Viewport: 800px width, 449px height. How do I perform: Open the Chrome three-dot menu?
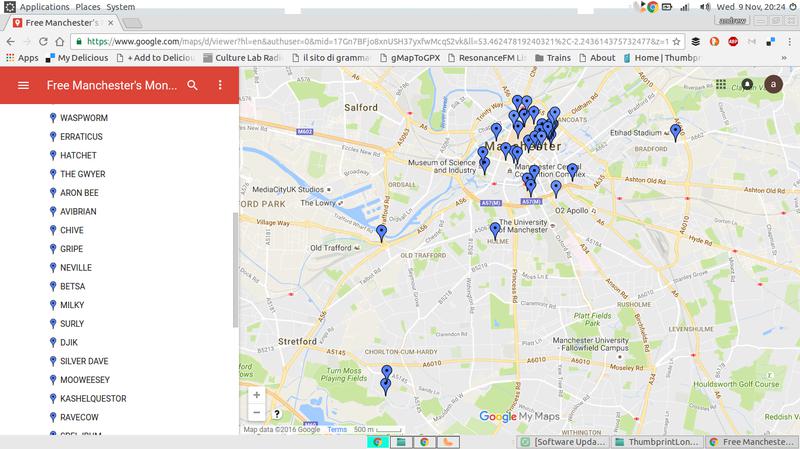coord(789,41)
